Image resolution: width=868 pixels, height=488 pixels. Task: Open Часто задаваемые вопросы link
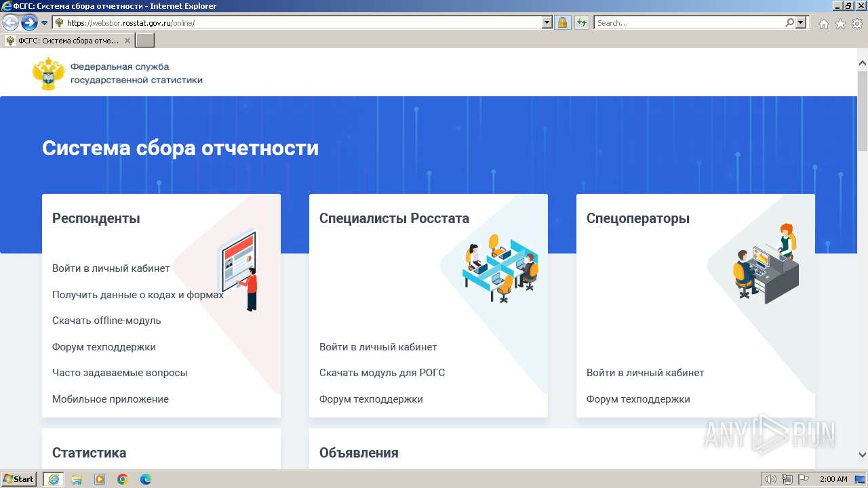[120, 373]
